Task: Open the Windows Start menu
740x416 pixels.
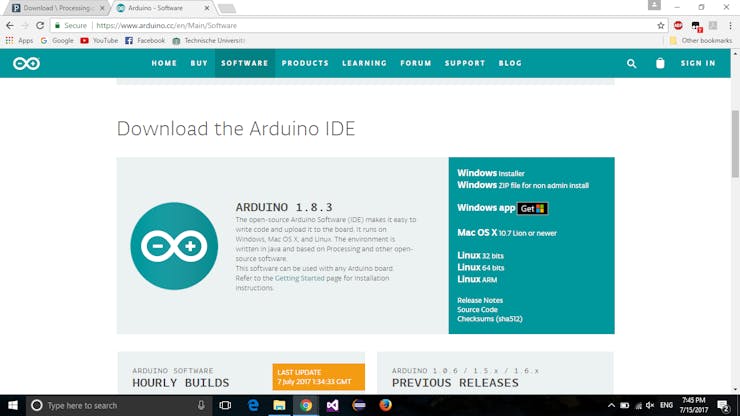Action: [13, 405]
